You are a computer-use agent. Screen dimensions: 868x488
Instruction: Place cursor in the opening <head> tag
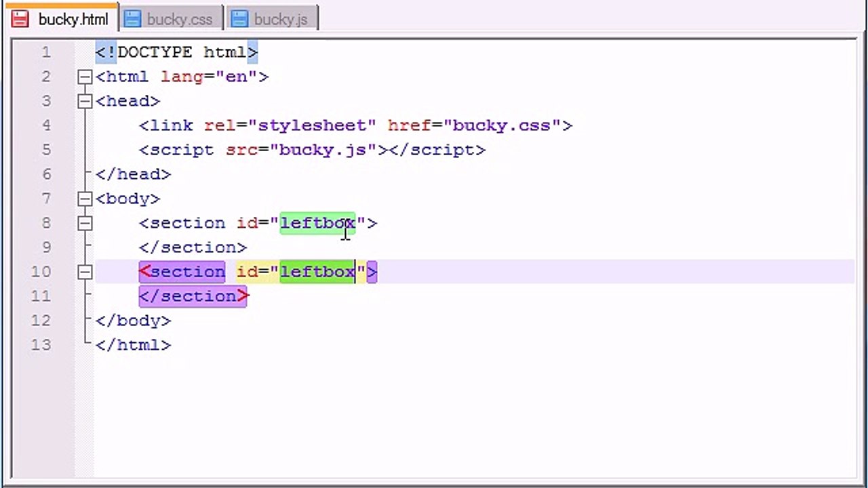[x=128, y=101]
